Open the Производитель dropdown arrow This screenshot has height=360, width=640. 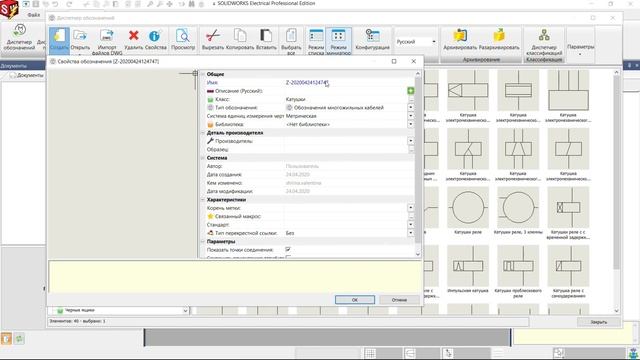411,141
